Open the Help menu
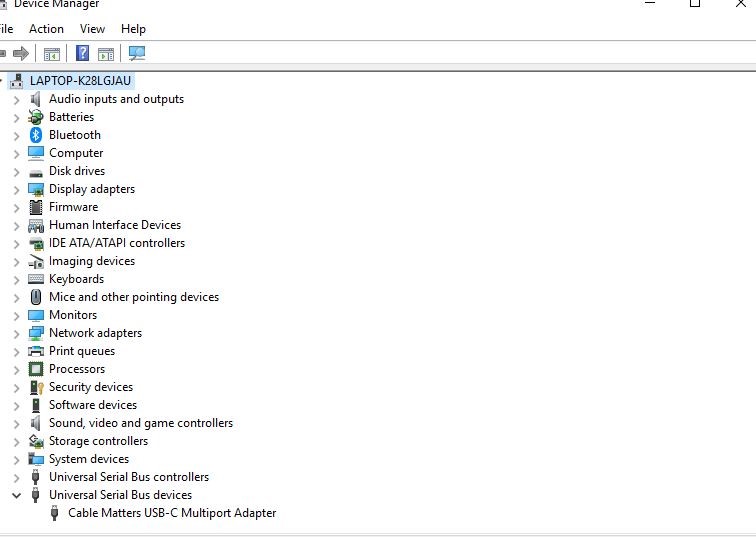This screenshot has width=756, height=537. pyautogui.click(x=133, y=29)
